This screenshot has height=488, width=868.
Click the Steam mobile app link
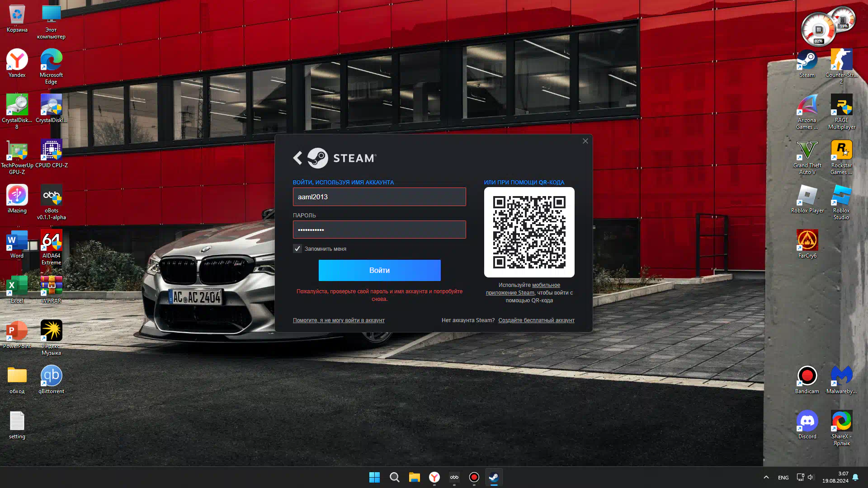pyautogui.click(x=545, y=285)
